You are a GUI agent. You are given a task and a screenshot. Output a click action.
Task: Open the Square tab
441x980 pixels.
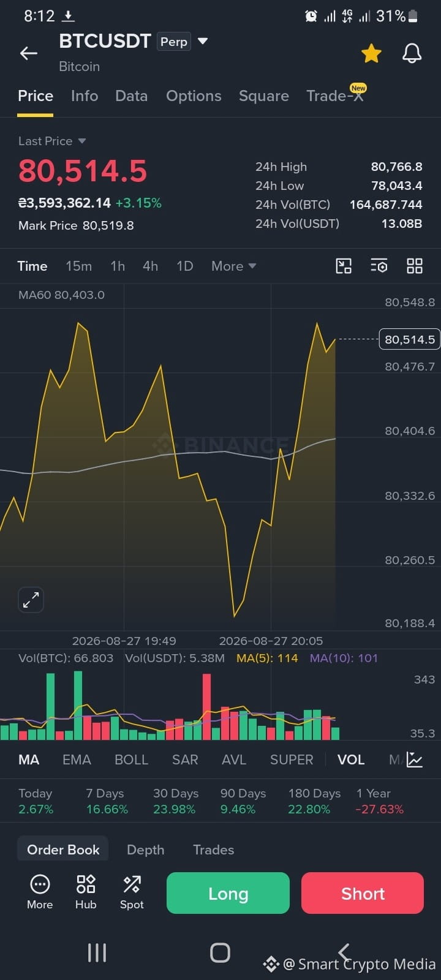264,96
